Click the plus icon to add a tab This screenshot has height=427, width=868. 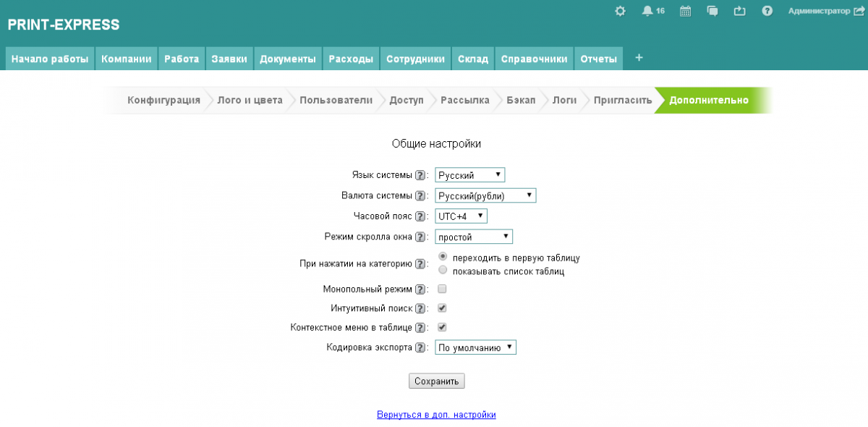[x=639, y=58]
